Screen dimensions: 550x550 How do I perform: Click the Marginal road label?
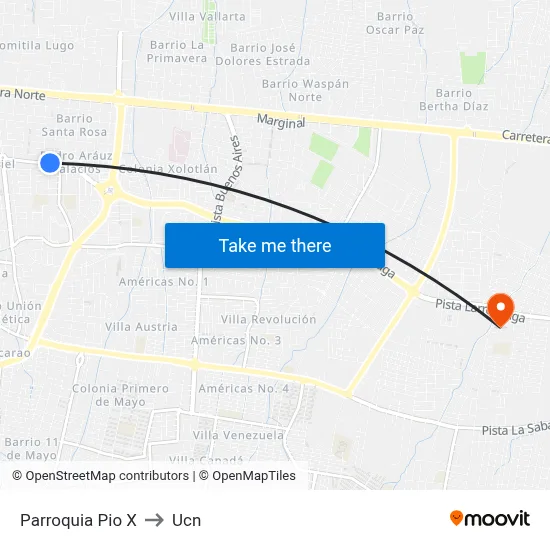(x=281, y=121)
